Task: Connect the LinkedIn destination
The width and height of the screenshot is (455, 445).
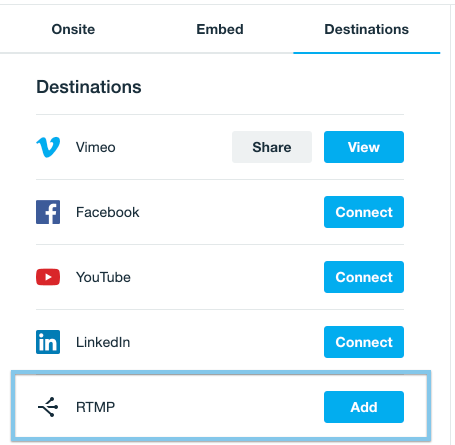Action: pyautogui.click(x=364, y=342)
